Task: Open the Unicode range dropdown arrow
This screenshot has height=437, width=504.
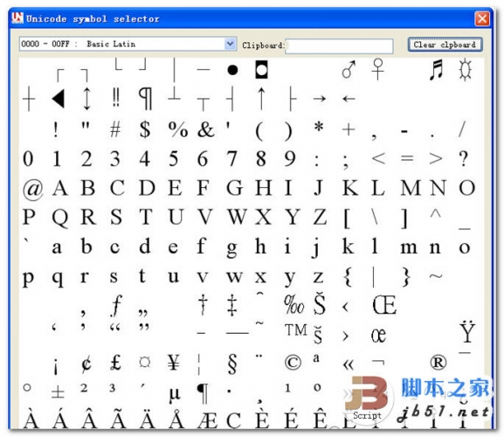Action: click(x=230, y=44)
